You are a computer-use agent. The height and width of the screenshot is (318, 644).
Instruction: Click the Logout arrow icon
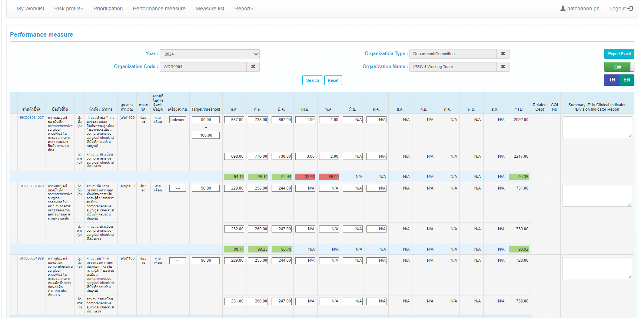(630, 8)
